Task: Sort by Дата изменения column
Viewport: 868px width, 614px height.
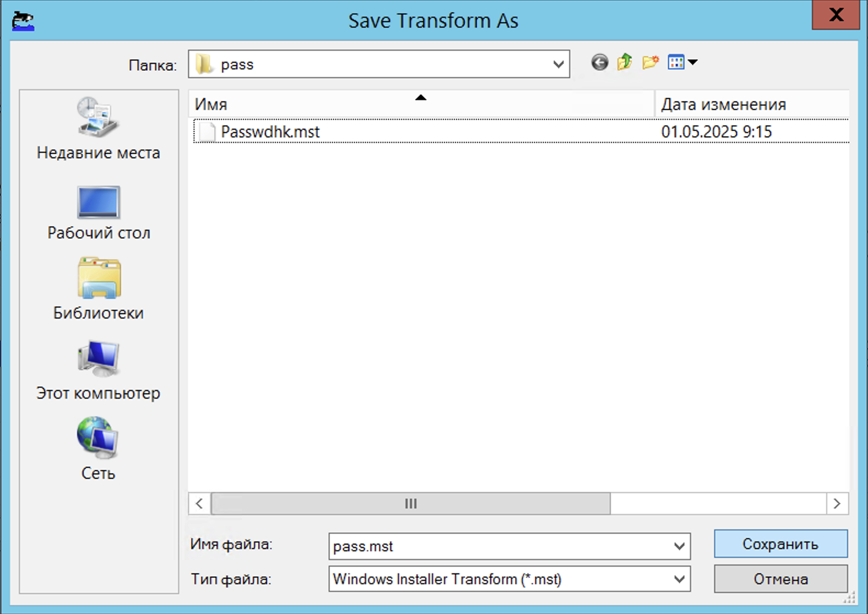Action: click(752, 104)
